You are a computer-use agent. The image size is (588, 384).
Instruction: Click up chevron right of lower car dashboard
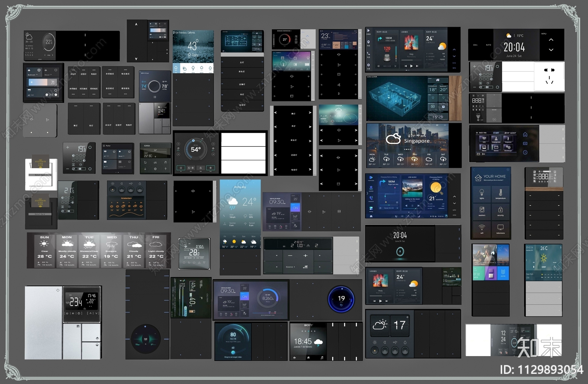(454, 197)
